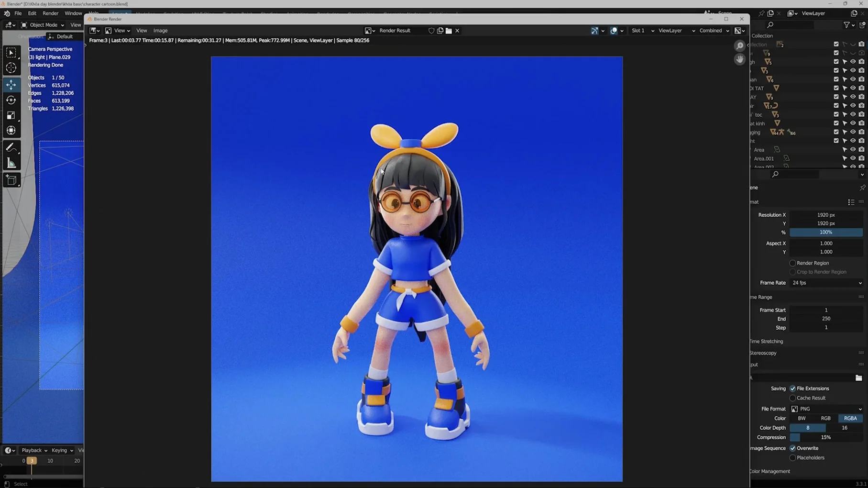The width and height of the screenshot is (868, 488).
Task: Open the Edit menu
Action: click(x=32, y=13)
